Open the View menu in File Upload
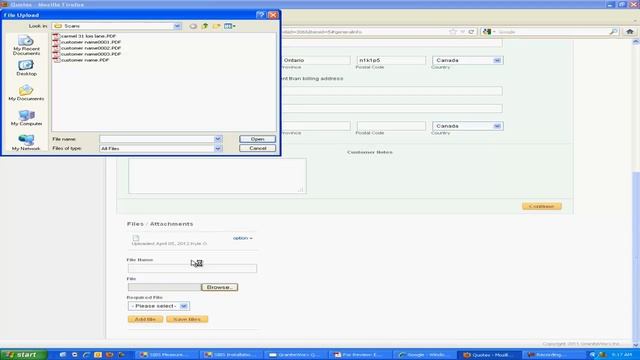This screenshot has width=640, height=360. point(229,26)
